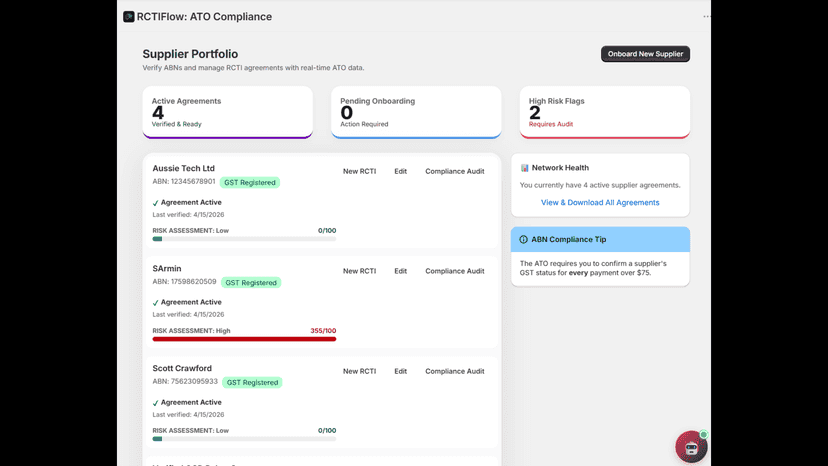Open the three-dots more options menu

707,16
